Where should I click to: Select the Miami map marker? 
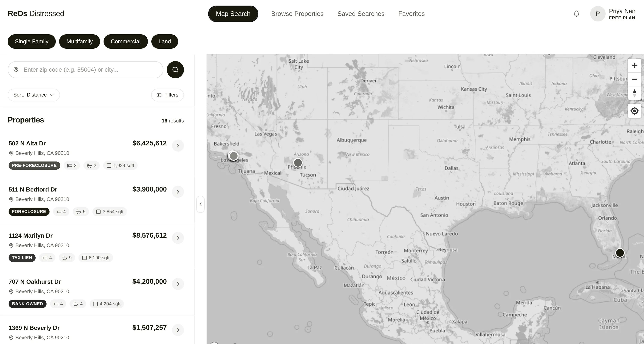(620, 253)
